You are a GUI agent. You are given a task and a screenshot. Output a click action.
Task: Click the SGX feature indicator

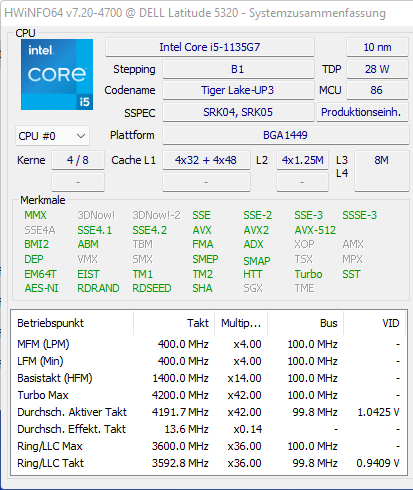[253, 288]
